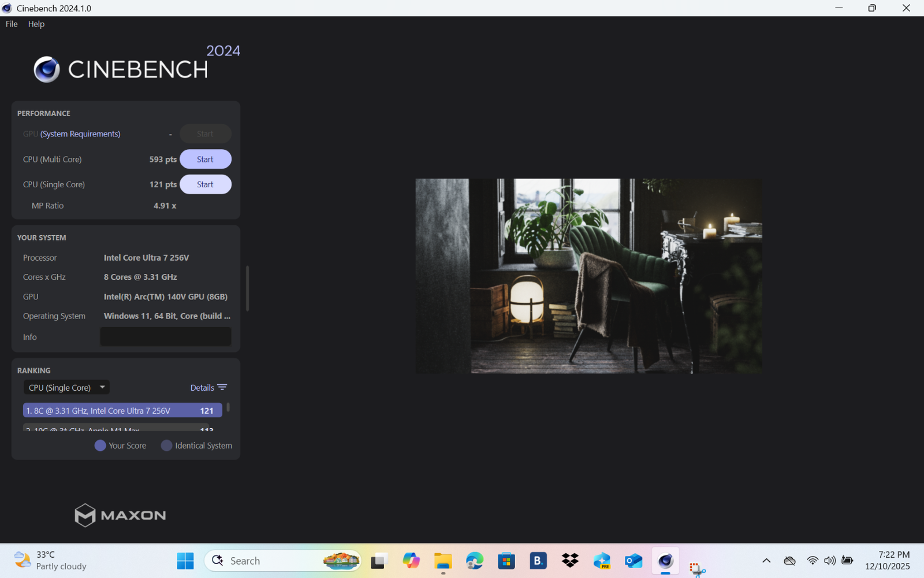The height and width of the screenshot is (578, 924).
Task: Open Microsoft Edge from the taskbar
Action: (475, 561)
